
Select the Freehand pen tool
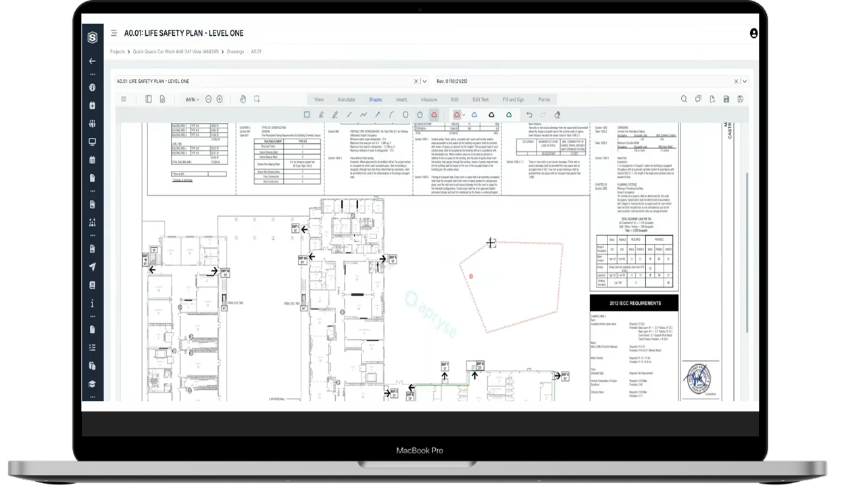(x=321, y=115)
